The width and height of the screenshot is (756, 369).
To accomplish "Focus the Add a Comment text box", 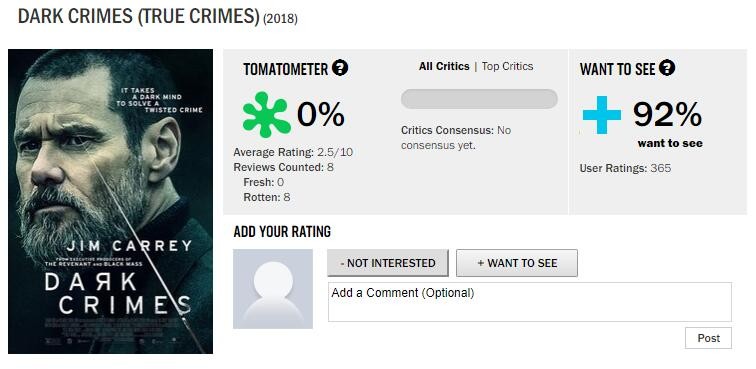I will pos(530,302).
